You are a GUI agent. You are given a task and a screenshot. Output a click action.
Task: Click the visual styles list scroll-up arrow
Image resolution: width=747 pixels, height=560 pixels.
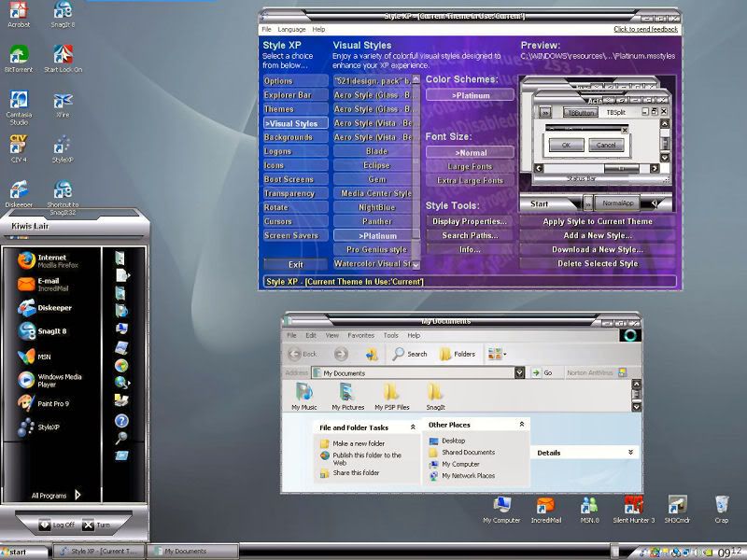pyautogui.click(x=416, y=79)
